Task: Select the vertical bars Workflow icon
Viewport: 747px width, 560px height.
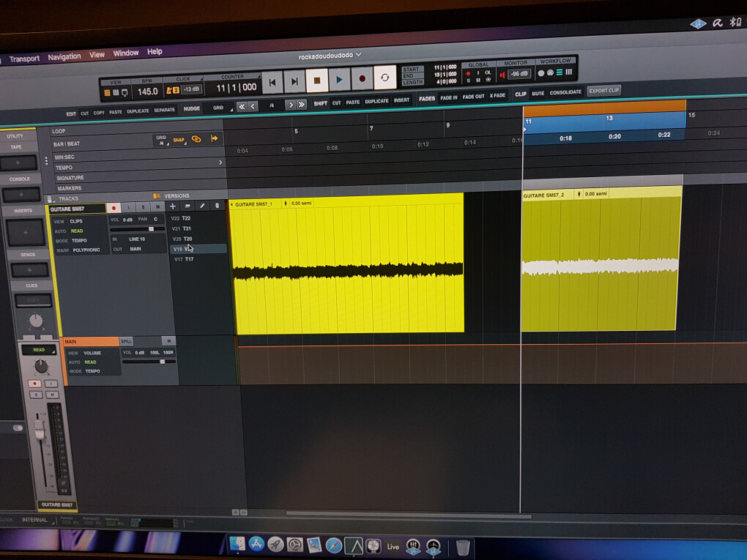Action: point(569,72)
